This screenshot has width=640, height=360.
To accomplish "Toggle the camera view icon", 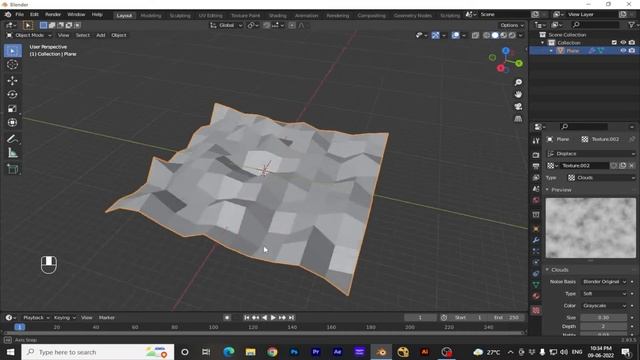I will click(x=518, y=107).
